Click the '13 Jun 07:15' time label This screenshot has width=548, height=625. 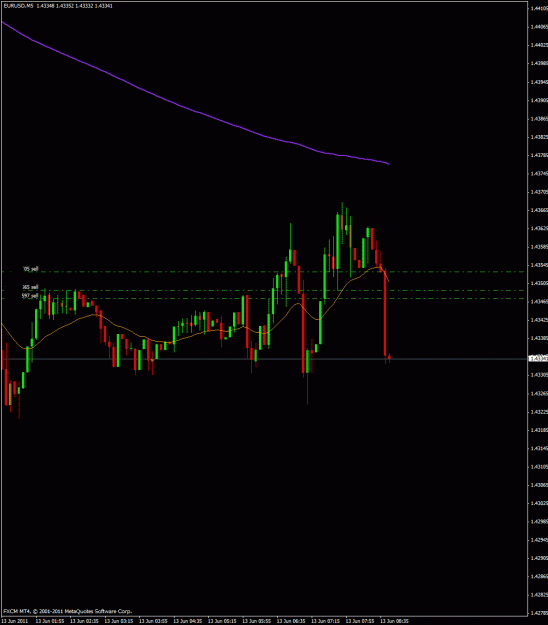[325, 621]
